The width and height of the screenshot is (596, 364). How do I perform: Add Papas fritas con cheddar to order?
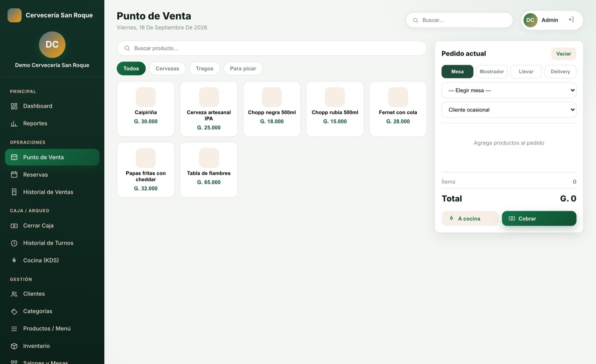[146, 170]
